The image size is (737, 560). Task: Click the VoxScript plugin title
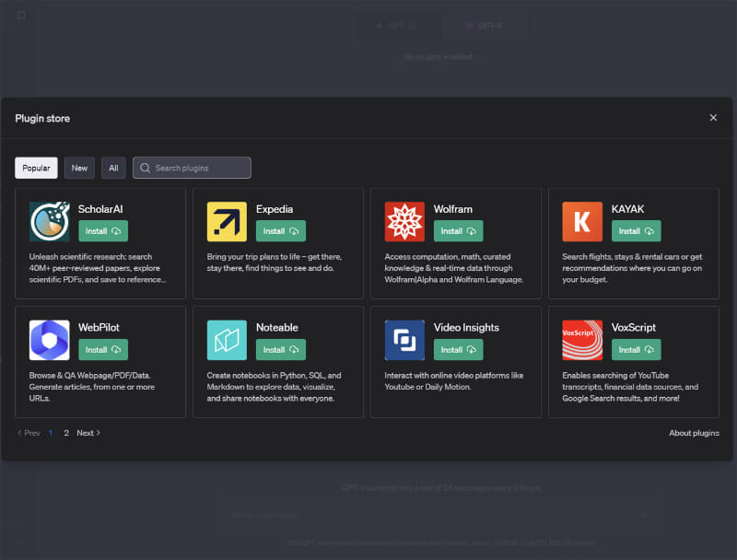click(x=633, y=328)
